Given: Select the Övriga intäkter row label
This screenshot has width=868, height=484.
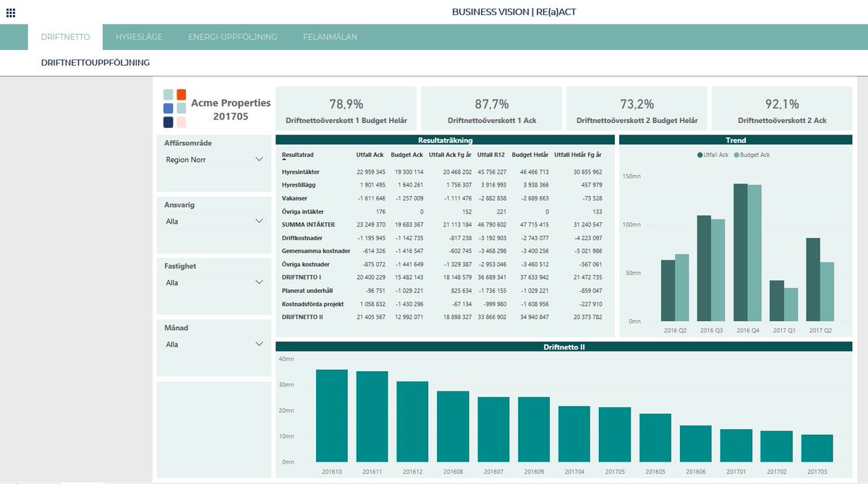Looking at the screenshot, I should [302, 211].
